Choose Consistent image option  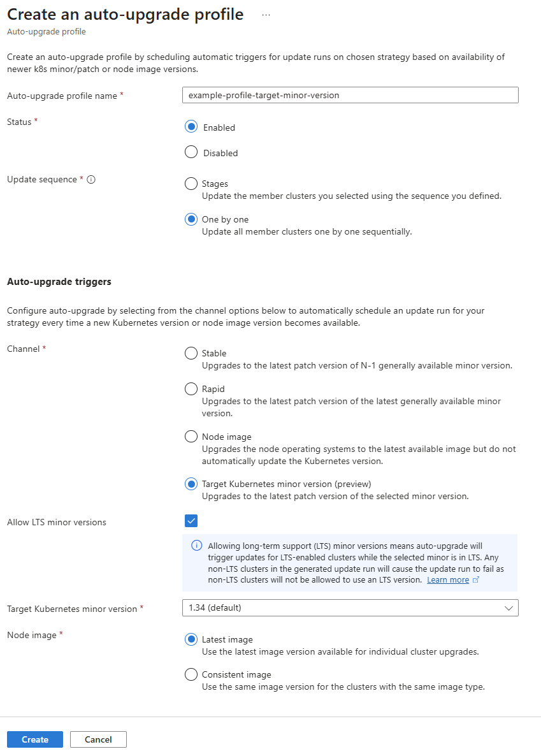[x=191, y=674]
